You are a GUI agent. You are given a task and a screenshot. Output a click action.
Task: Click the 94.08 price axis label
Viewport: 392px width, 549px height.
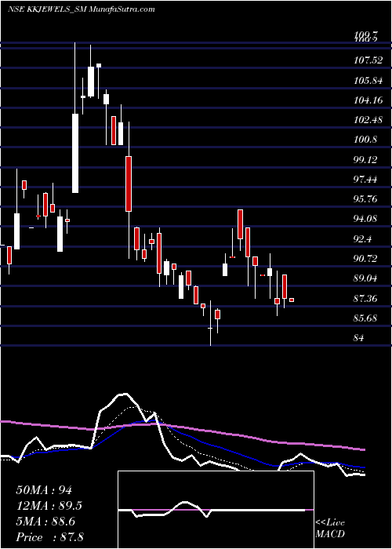pyautogui.click(x=366, y=219)
